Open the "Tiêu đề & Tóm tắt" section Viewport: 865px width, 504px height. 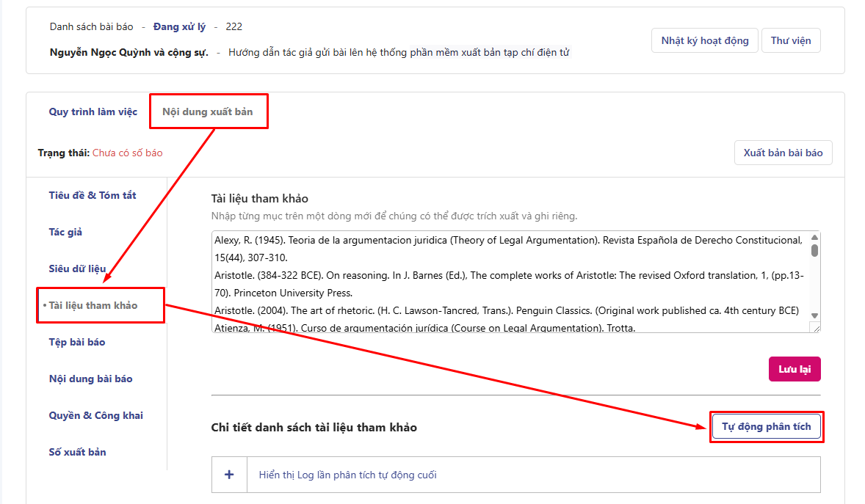(x=93, y=195)
